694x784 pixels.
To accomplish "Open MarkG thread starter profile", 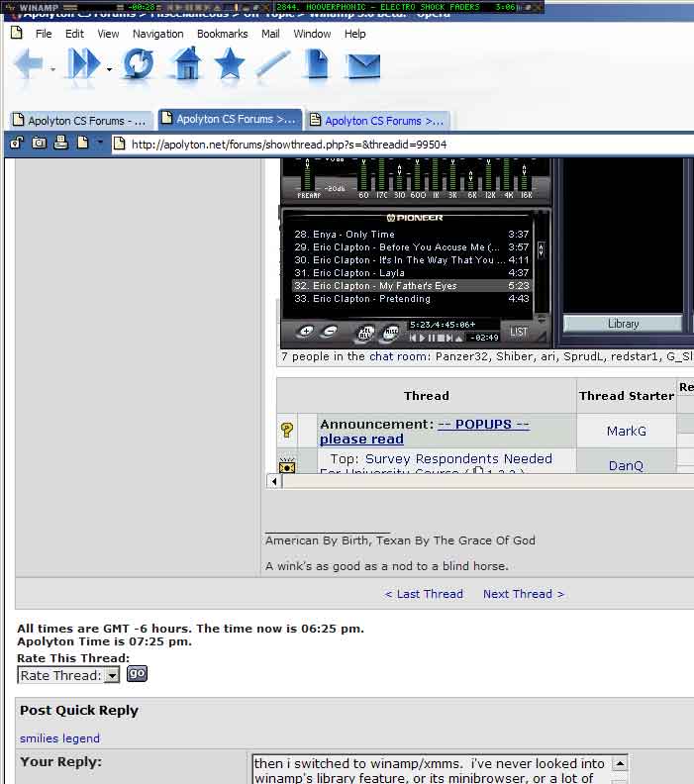I will click(x=626, y=431).
